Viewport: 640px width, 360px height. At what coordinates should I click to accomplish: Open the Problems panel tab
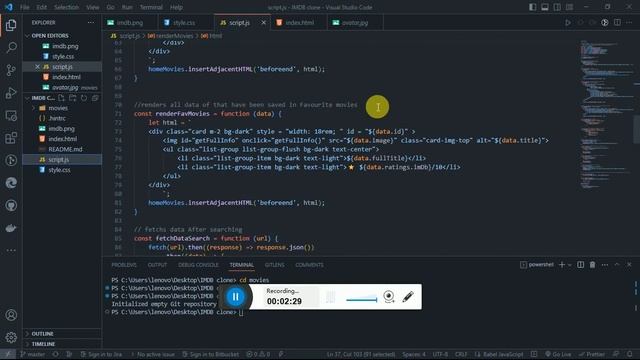pos(124,265)
